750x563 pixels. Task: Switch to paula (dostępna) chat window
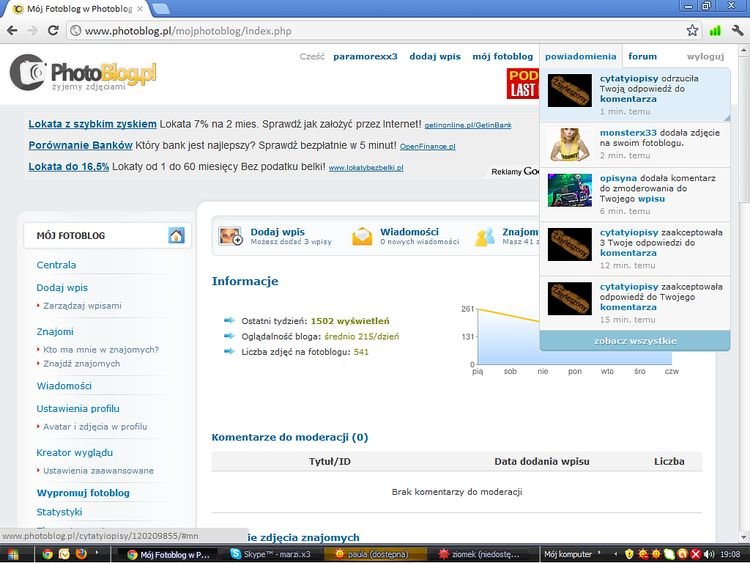[375, 554]
